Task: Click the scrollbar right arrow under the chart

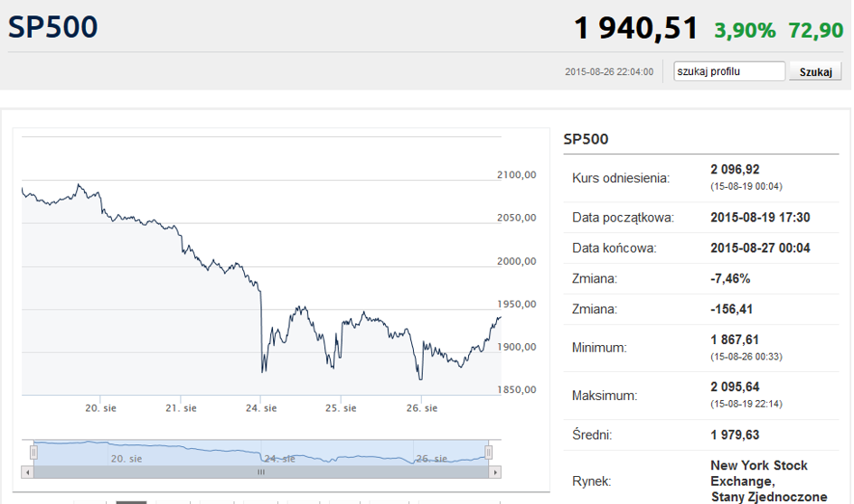Action: 494,471
